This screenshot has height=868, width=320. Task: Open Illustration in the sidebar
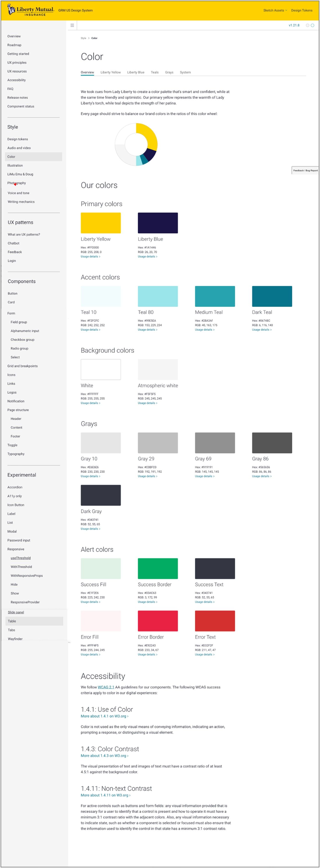[x=15, y=165]
